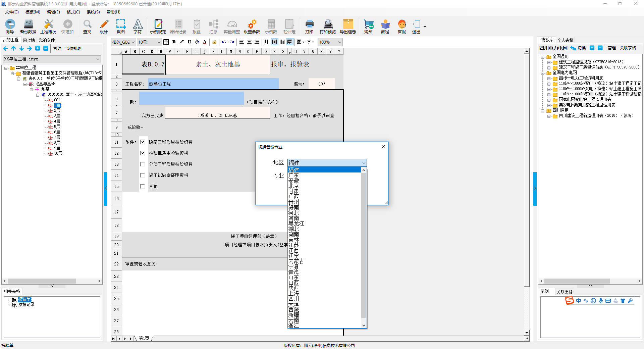Open 工程概况 project overview
Viewport: 644px width, 349px height.
(x=48, y=27)
